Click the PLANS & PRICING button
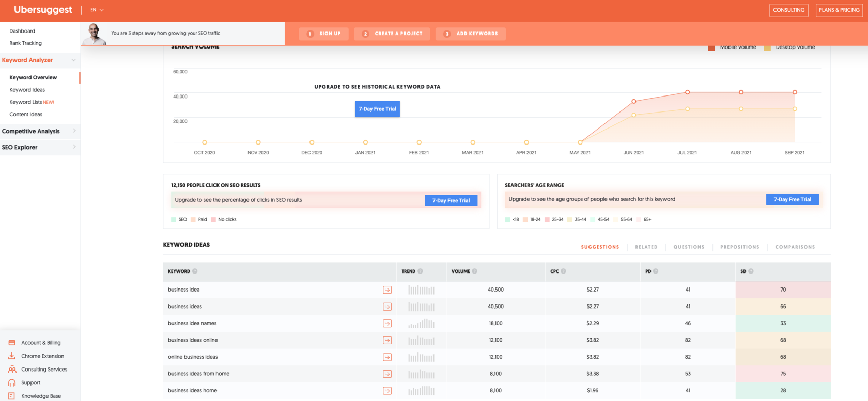Screen dimensions: 868x401 pyautogui.click(x=839, y=10)
